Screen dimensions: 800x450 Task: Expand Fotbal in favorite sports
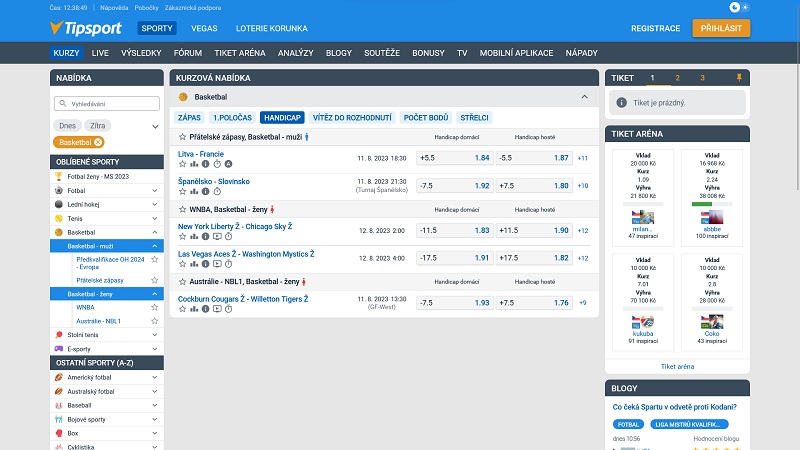pos(155,190)
